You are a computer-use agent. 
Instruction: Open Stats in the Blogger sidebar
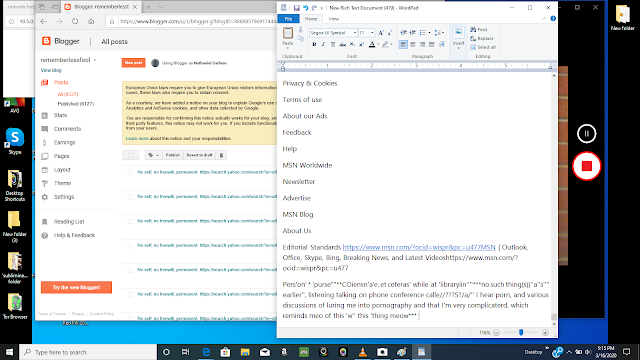click(60, 116)
